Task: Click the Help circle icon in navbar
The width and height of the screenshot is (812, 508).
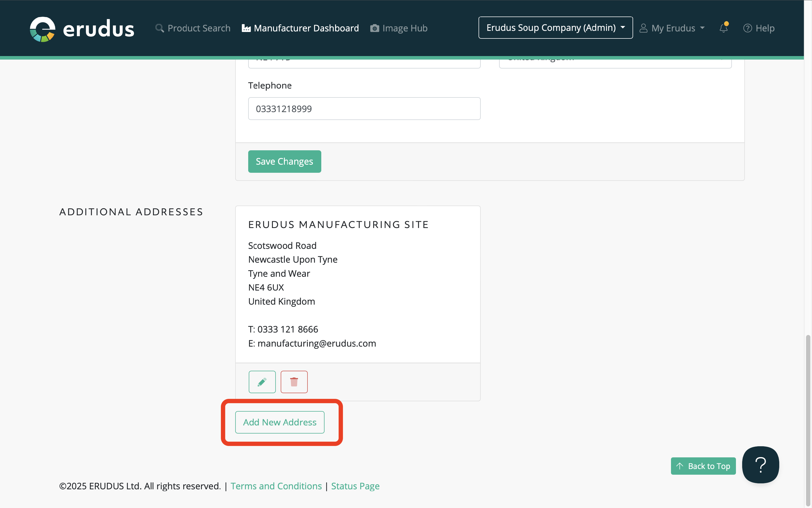Action: coord(747,28)
